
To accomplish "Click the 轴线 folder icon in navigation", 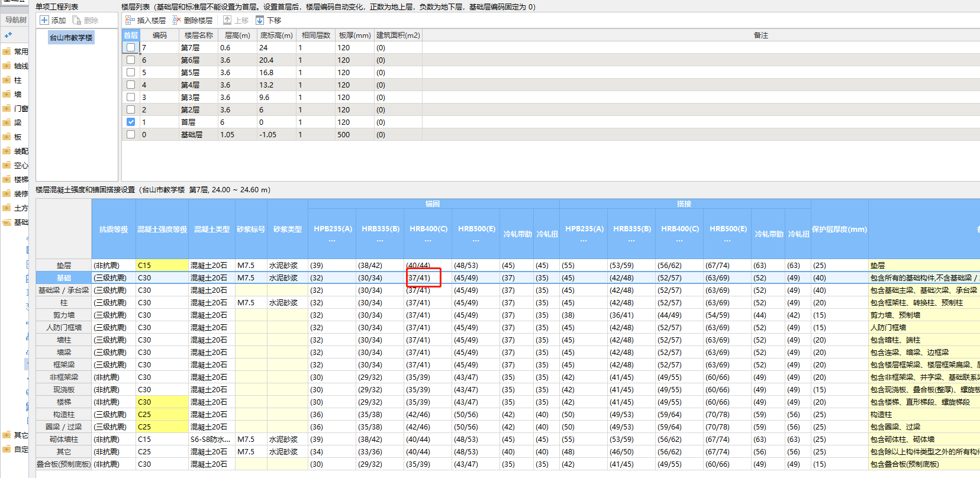I will tap(7, 66).
